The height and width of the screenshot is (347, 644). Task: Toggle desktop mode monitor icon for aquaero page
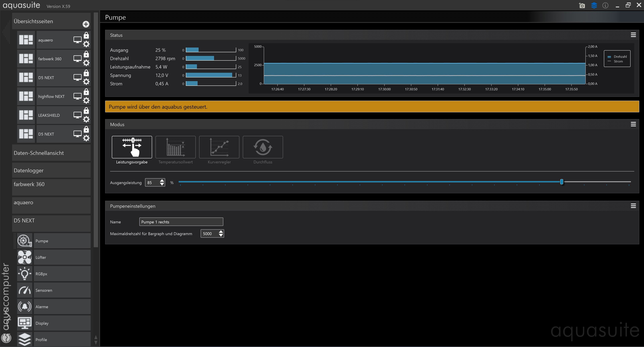point(77,40)
